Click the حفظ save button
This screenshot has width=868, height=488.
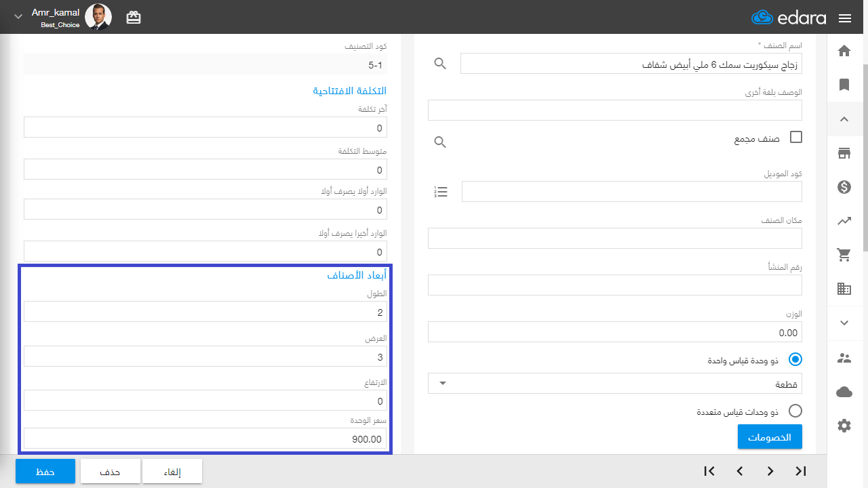[45, 471]
